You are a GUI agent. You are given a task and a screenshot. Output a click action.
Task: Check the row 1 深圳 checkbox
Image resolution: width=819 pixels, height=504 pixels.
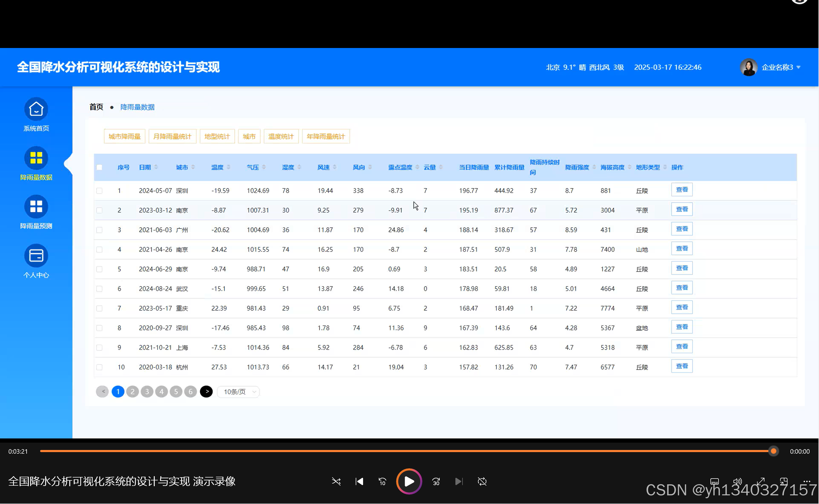(99, 191)
